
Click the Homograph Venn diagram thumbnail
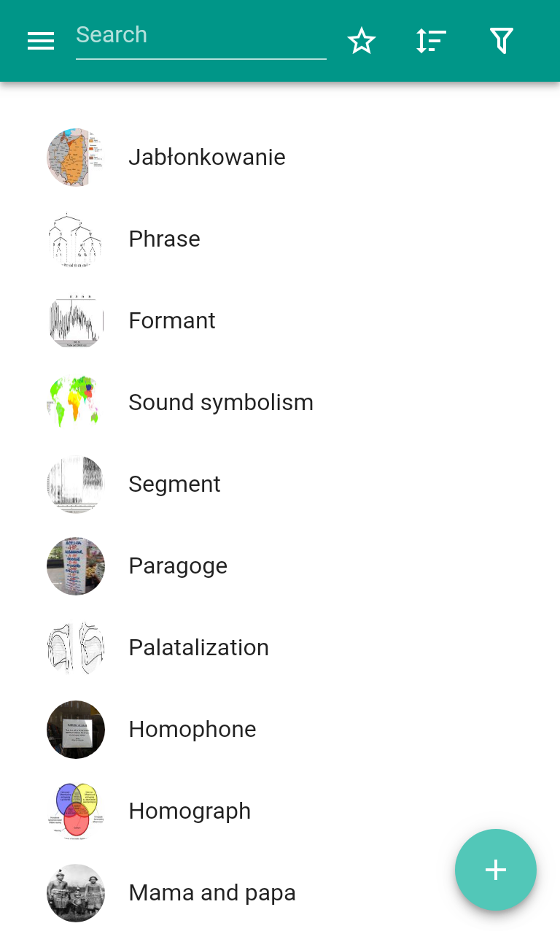click(76, 811)
